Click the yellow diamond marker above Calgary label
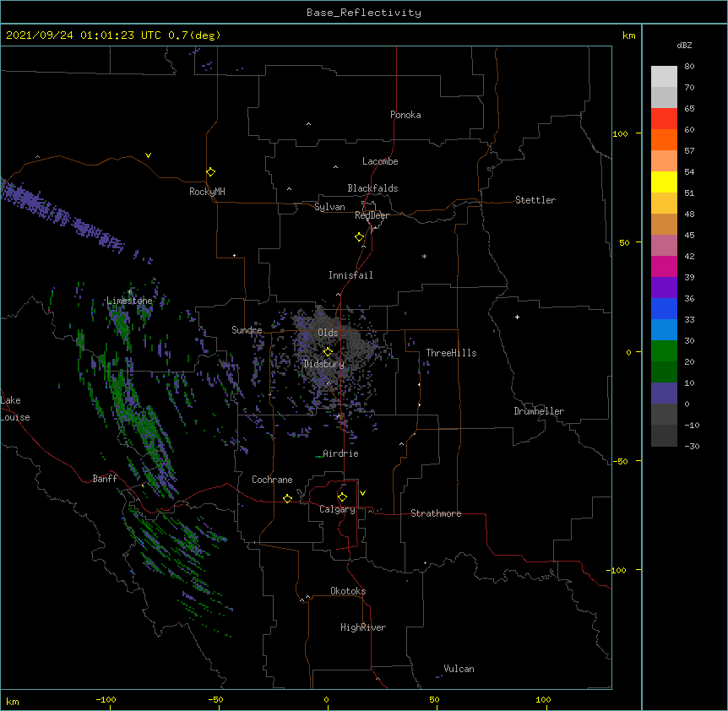 click(342, 497)
